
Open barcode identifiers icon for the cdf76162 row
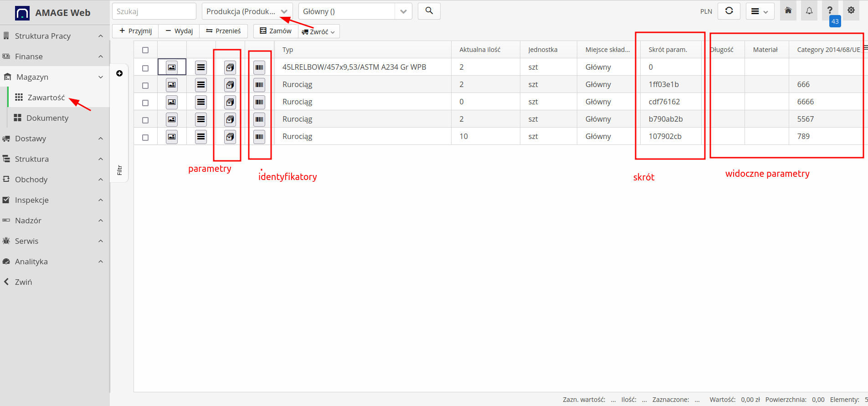[259, 102]
